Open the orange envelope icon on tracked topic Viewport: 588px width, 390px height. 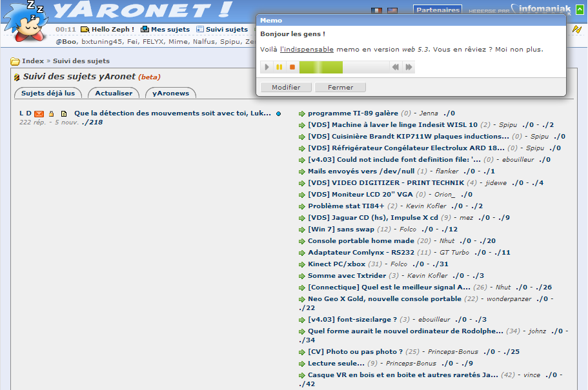39,113
